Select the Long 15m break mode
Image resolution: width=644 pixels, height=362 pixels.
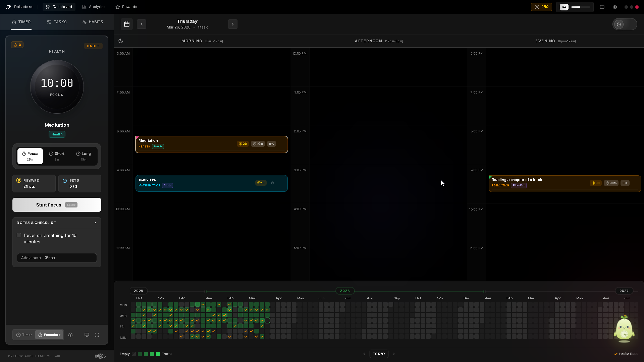[84, 156]
